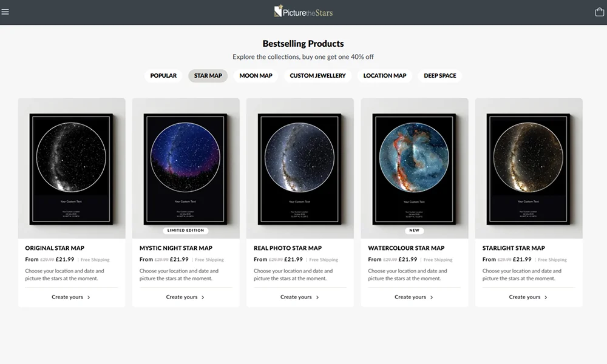Click the LIMITED EDITION badge
Screen dimensions: 607x364
click(186, 231)
